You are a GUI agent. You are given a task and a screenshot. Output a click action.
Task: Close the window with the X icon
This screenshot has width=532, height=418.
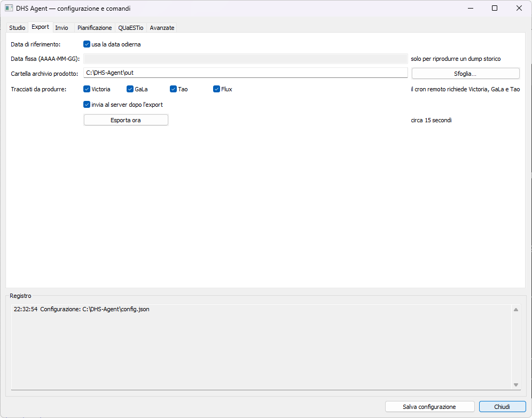click(519, 8)
